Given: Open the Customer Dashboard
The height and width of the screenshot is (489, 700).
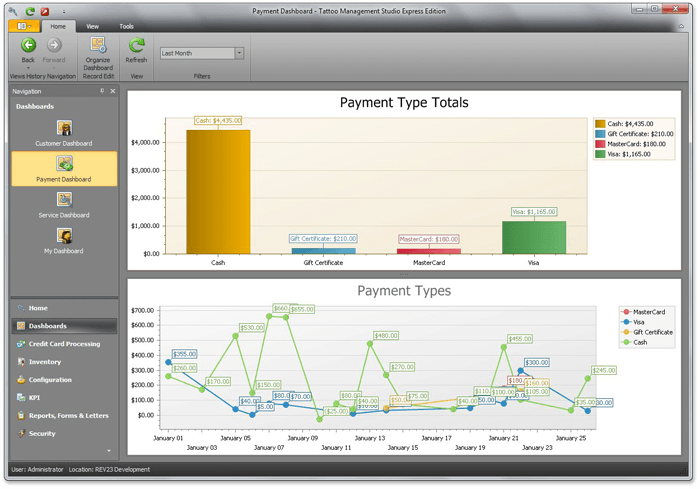Looking at the screenshot, I should pos(64,129).
